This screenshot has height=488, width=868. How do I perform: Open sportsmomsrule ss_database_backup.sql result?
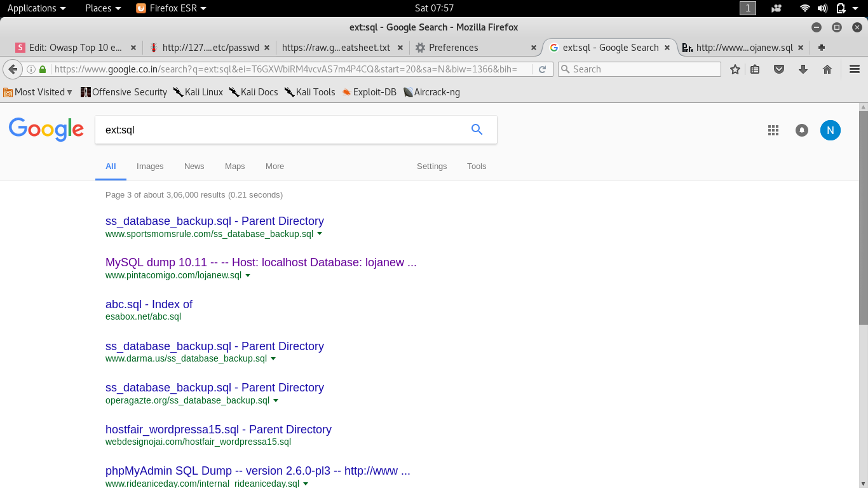coord(215,221)
